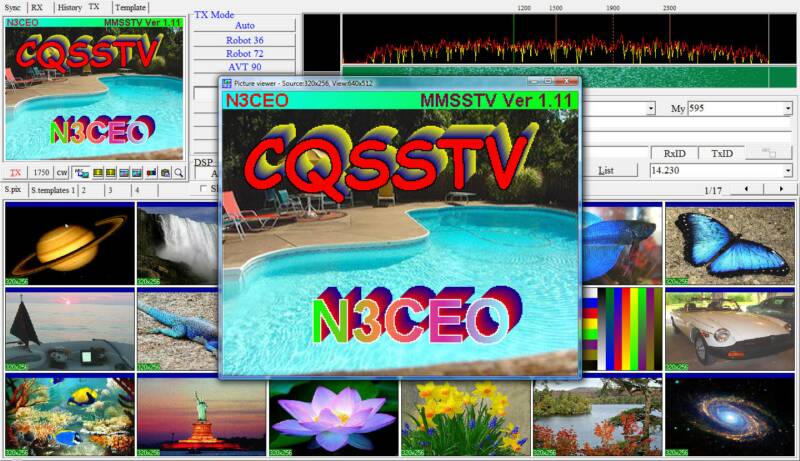Select Robot 72 TX mode

click(244, 53)
